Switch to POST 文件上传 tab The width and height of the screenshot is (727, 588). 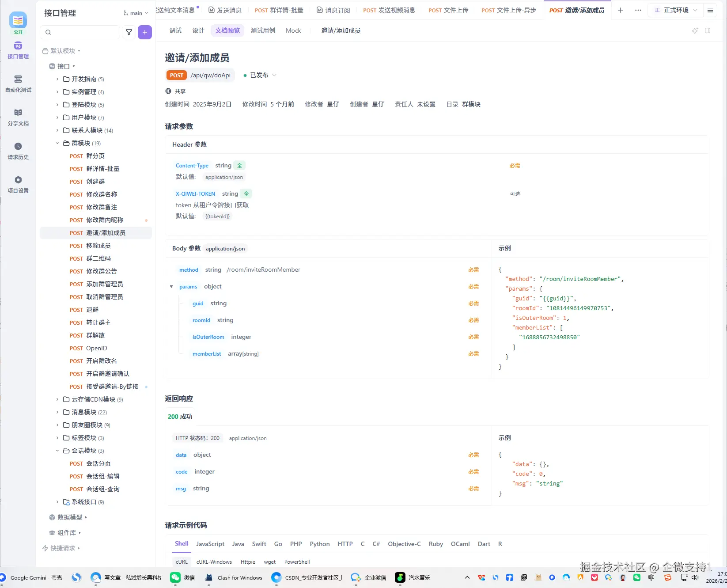[448, 10]
